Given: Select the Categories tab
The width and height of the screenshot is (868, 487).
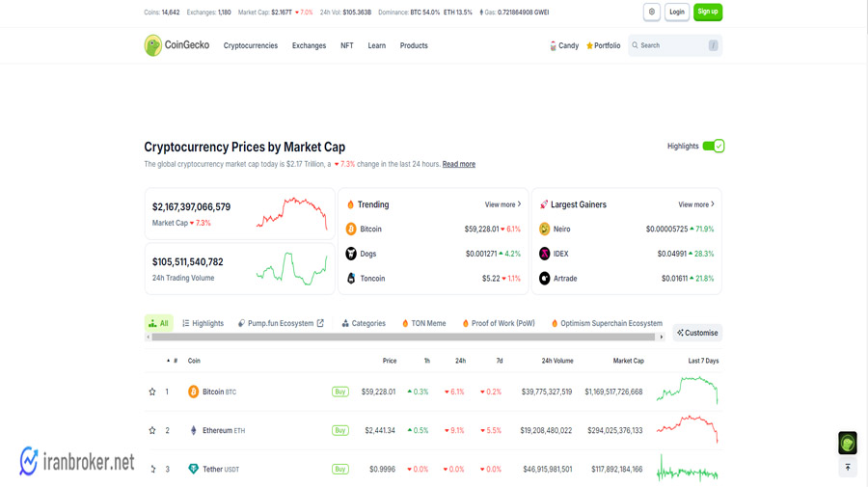Looking at the screenshot, I should coord(364,323).
